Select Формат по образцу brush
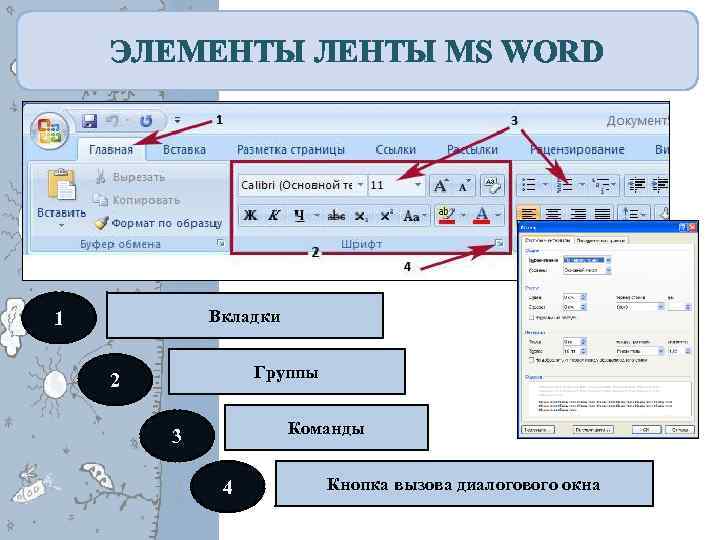Image resolution: width=720 pixels, height=540 pixels. click(x=159, y=223)
